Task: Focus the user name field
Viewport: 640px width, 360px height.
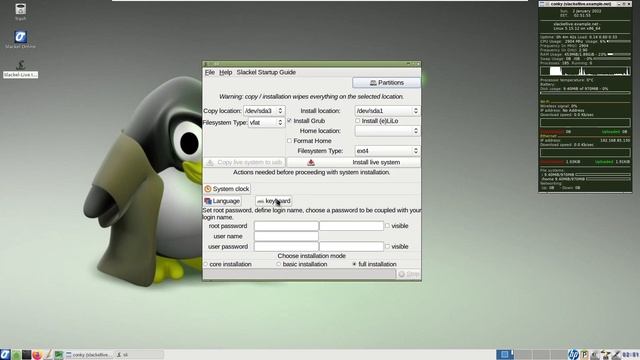Action: coord(286,236)
